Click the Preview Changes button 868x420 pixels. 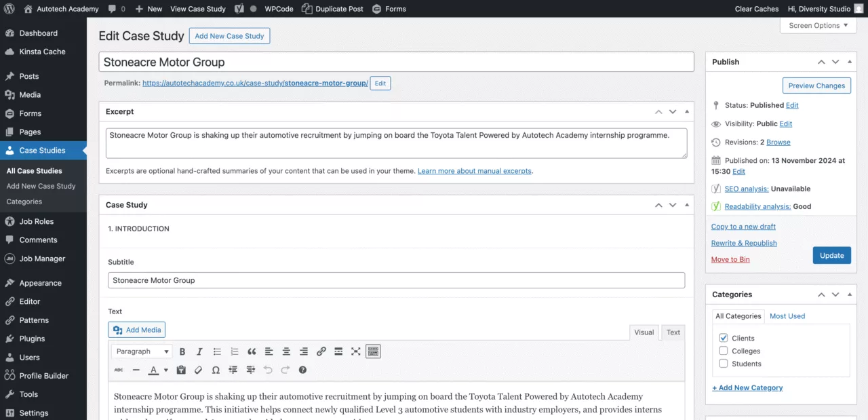pos(816,85)
